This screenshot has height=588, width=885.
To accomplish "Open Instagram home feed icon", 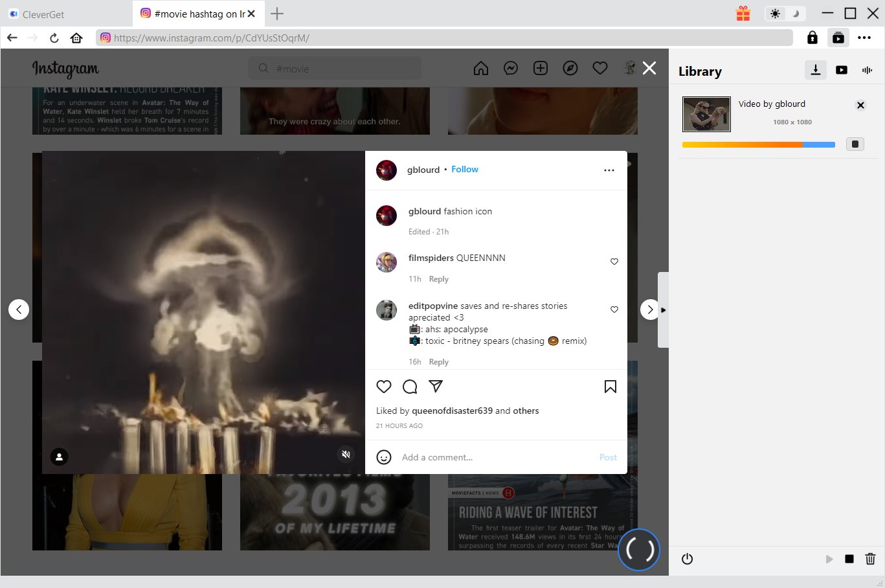I will tap(481, 69).
